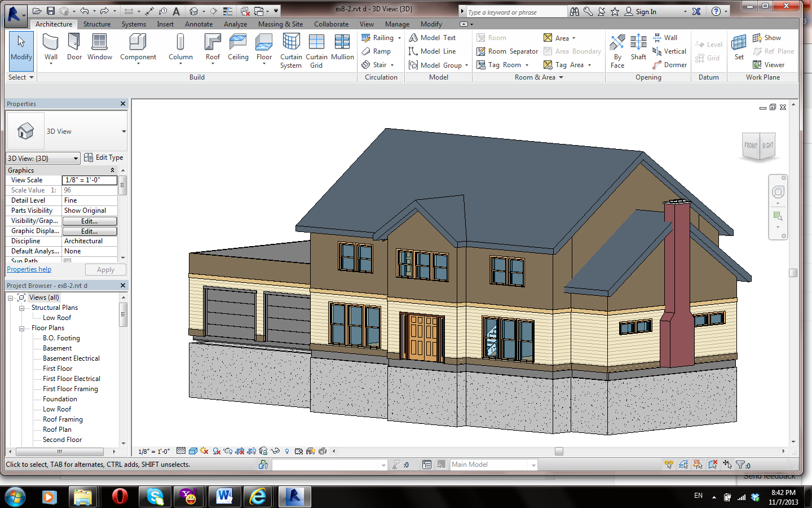Toggle Shadows in view control bar
This screenshot has height=508, width=812.
tap(217, 451)
